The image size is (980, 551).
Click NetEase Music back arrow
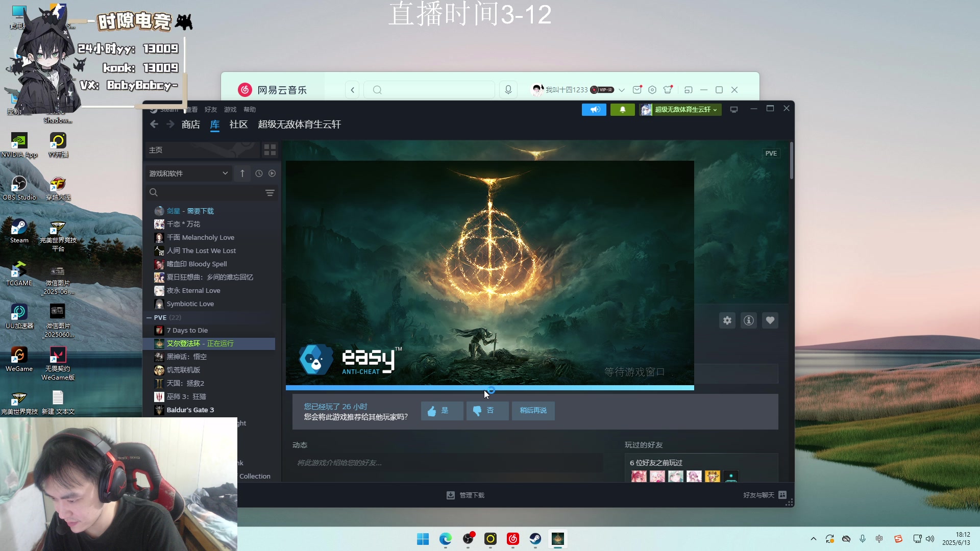pos(352,90)
